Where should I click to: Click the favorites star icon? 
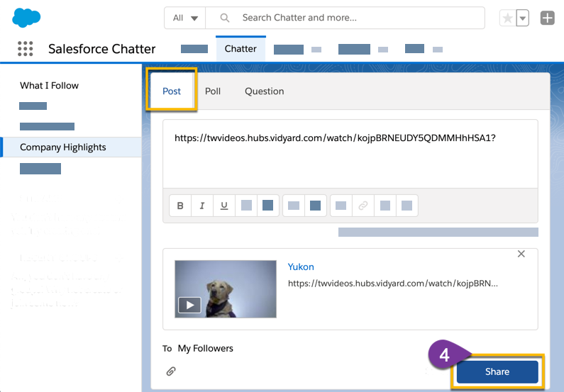click(x=507, y=18)
